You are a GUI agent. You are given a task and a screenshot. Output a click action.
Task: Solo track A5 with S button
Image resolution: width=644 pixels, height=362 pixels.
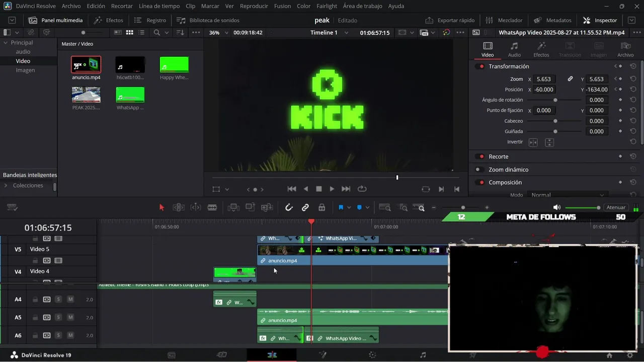coord(58,317)
